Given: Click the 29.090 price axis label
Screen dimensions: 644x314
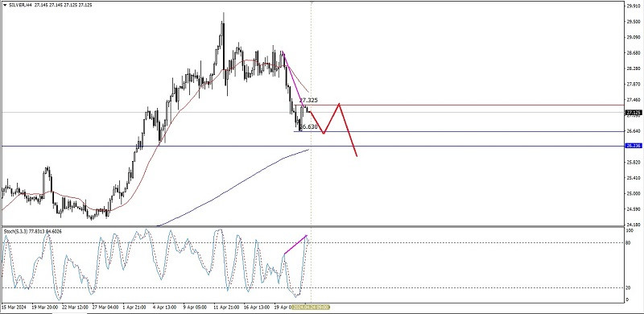Looking at the screenshot, I should point(633,37).
